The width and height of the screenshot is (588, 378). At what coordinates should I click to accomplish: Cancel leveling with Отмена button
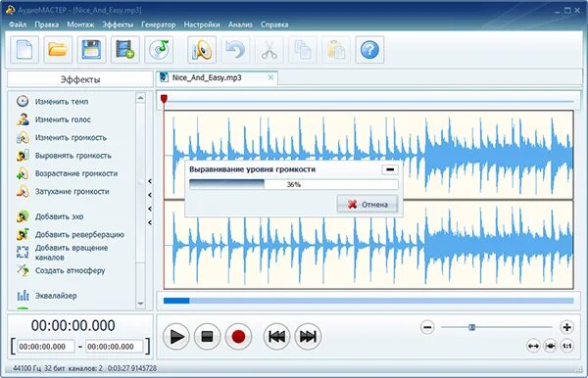pyautogui.click(x=367, y=205)
